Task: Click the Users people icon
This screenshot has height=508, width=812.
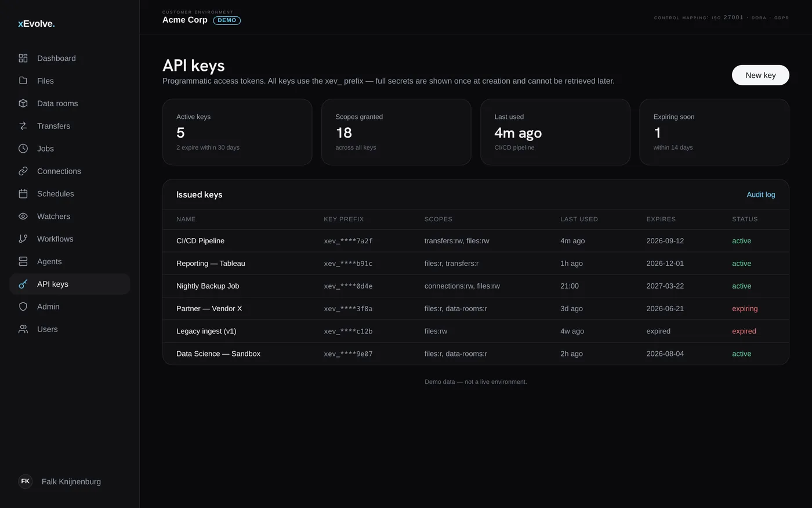Action: pos(23,329)
